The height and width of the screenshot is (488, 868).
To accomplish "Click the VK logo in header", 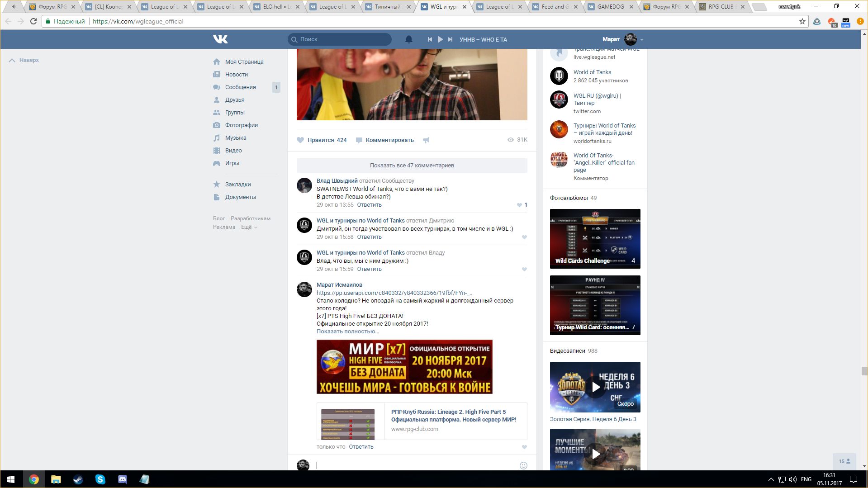I will [x=220, y=39].
